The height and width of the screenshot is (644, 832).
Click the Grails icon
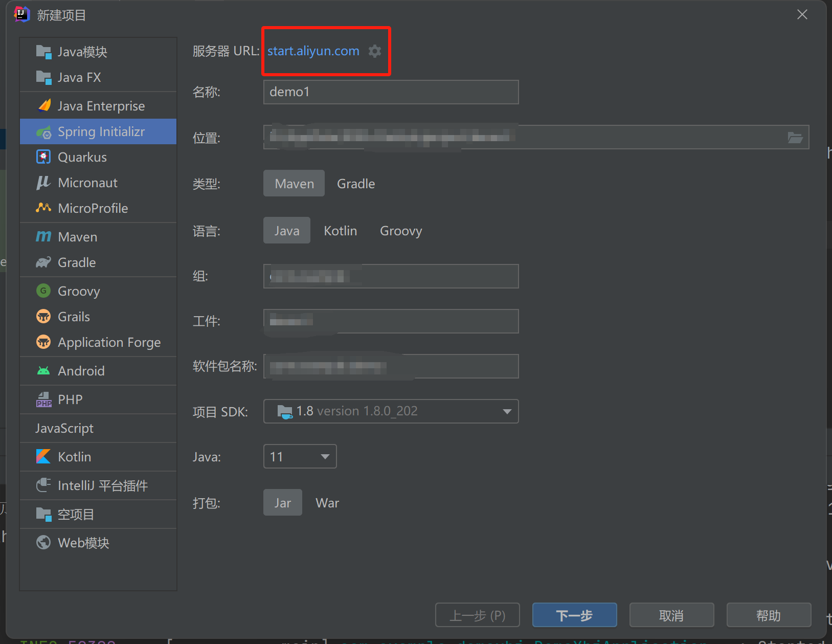pyautogui.click(x=44, y=317)
